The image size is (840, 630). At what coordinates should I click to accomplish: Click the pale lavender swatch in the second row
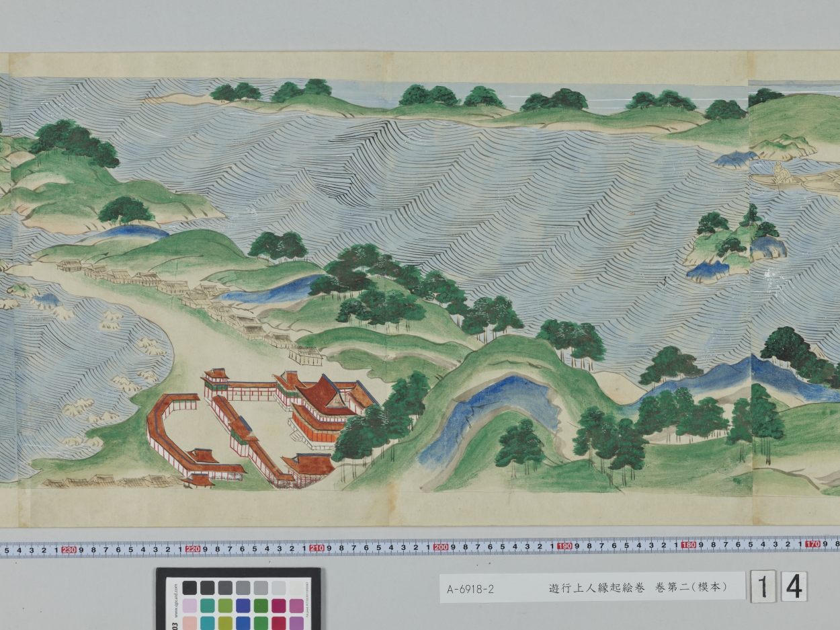pos(190,606)
